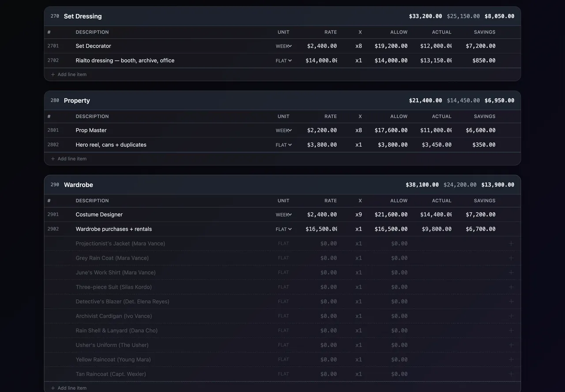Click Set Decorator savings $7,200.00
Image resolution: width=565 pixels, height=392 pixels.
480,46
